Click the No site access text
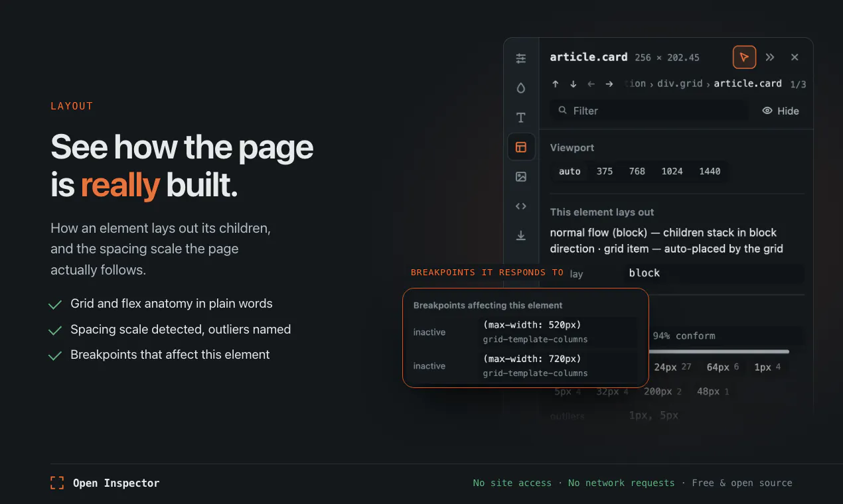 [512, 483]
